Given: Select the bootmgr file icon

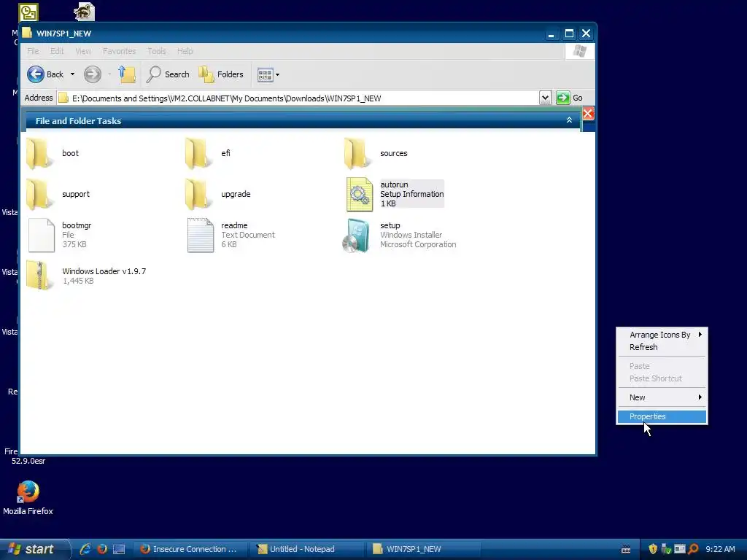Looking at the screenshot, I should point(42,236).
